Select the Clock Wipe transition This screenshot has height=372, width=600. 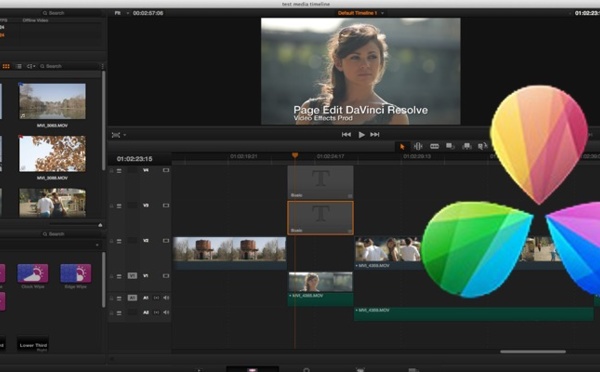[x=33, y=273]
